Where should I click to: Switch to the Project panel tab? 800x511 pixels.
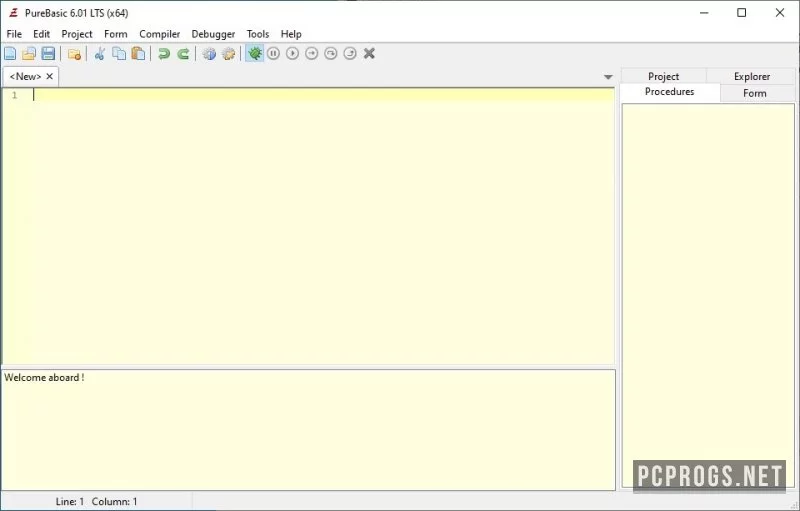point(663,76)
